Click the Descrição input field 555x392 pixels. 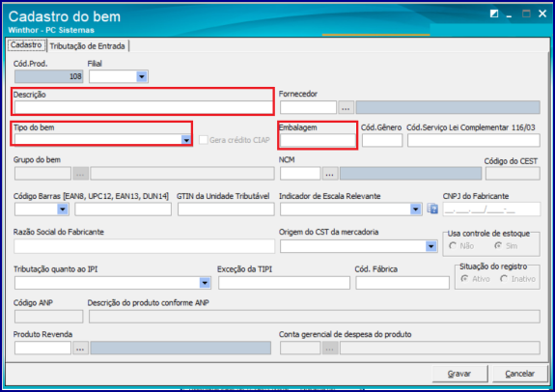(144, 107)
